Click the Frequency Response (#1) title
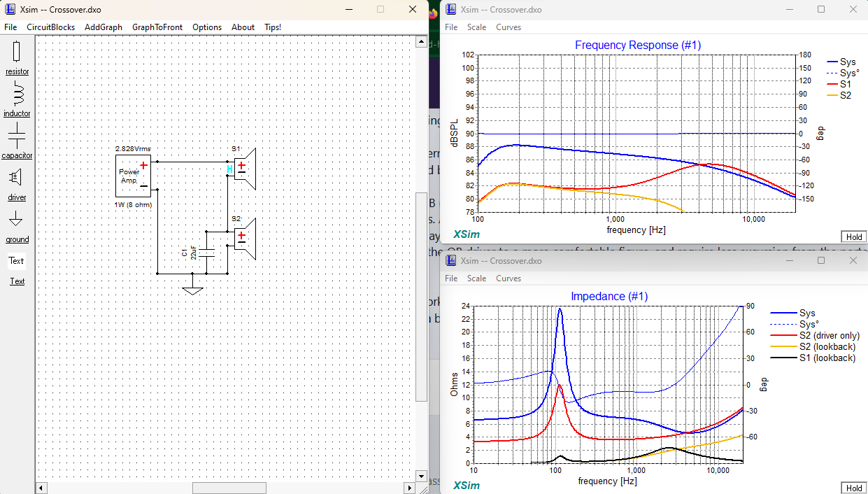The height and width of the screenshot is (494, 868). [638, 45]
